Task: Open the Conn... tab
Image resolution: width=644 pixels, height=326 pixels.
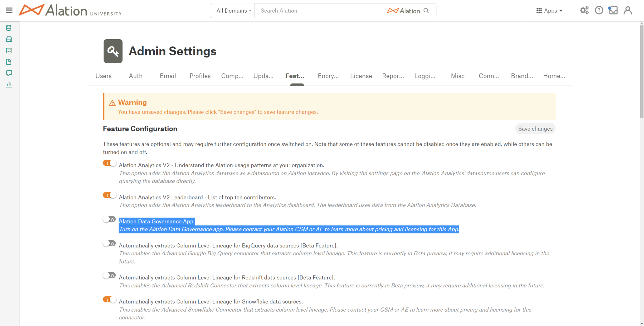Action: [x=489, y=76]
